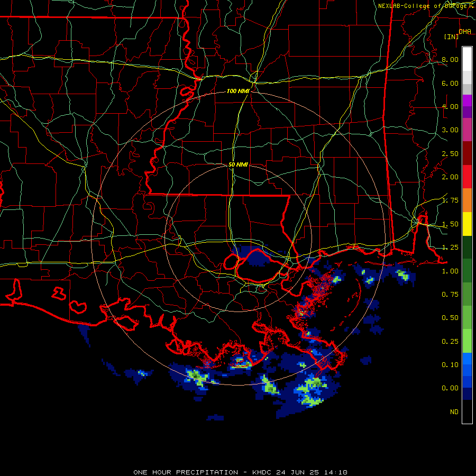Image resolution: width=476 pixels, height=476 pixels.
Task: Click the dark red (maroon) legend swatch
Action: point(467,153)
